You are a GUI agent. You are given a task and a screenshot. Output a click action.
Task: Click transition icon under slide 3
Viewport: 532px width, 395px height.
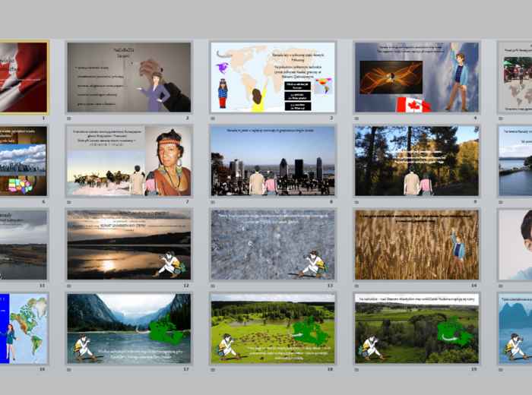(214, 118)
